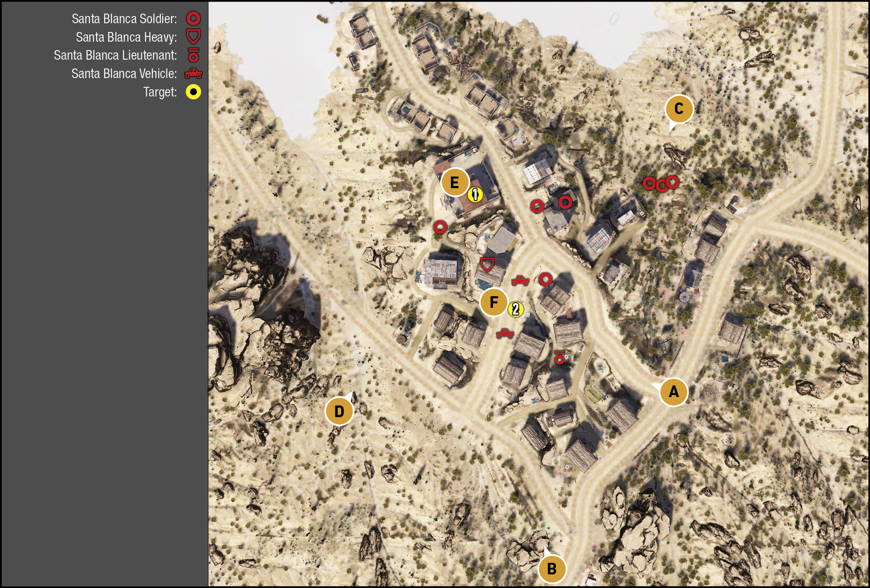Click the Santa Blanca Soldier legend icon
The width and height of the screenshot is (870, 588).
pyautogui.click(x=193, y=18)
